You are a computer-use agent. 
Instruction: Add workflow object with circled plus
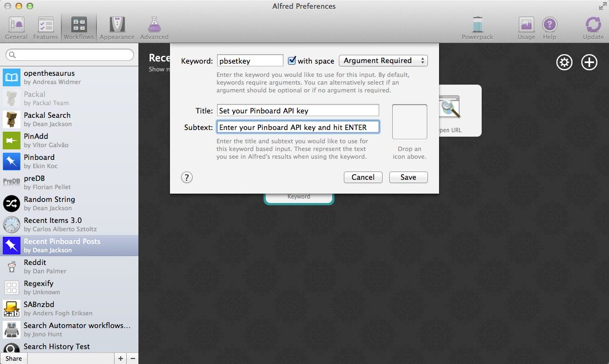pyautogui.click(x=589, y=62)
